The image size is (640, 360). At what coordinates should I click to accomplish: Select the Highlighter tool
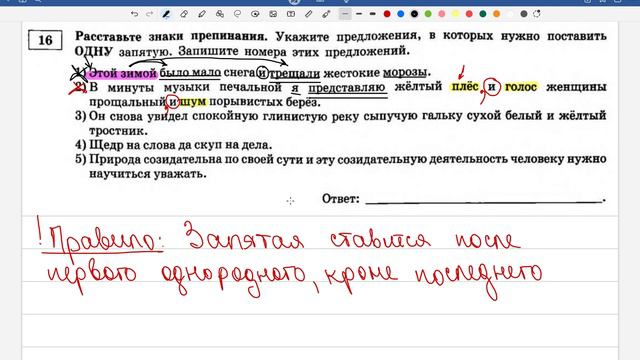tap(202, 14)
